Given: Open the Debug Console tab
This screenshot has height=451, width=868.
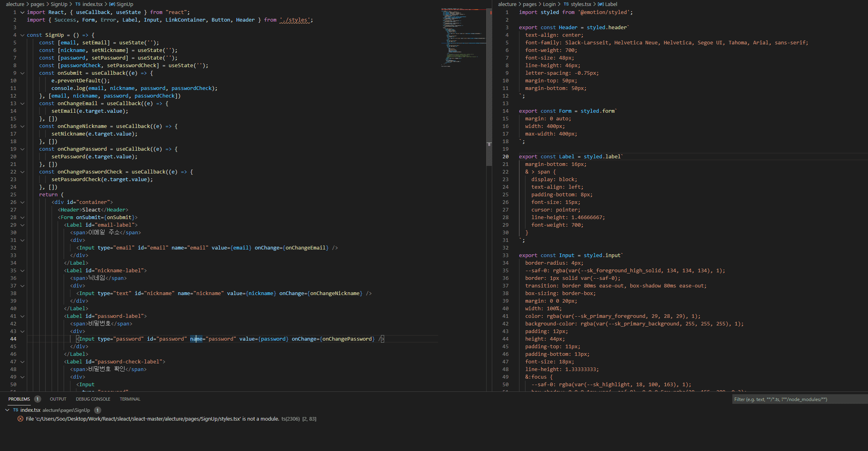Looking at the screenshot, I should [93, 399].
